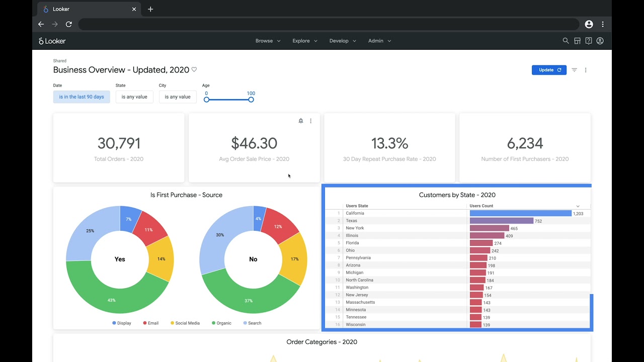This screenshot has height=362, width=644.
Task: Click the Looker logo in the header
Action: coord(52,41)
